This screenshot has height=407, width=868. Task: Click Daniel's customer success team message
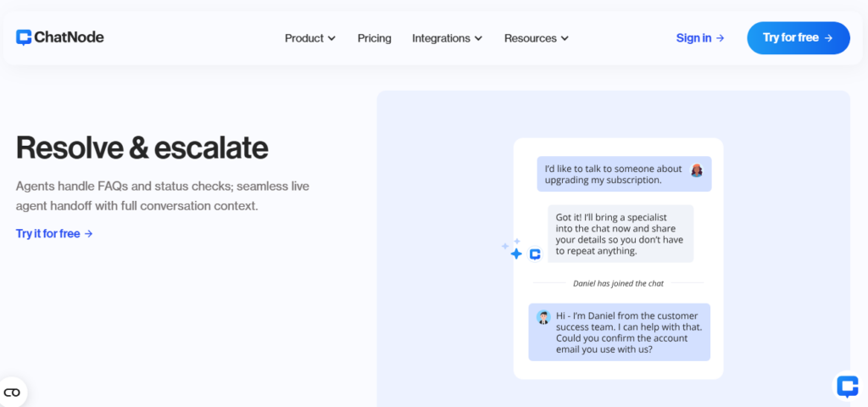[619, 332]
